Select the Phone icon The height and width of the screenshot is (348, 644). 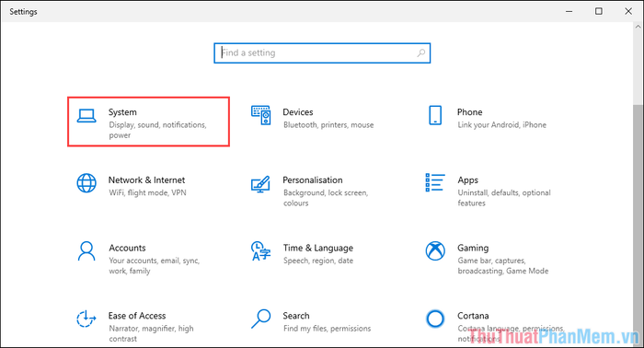pyautogui.click(x=435, y=115)
